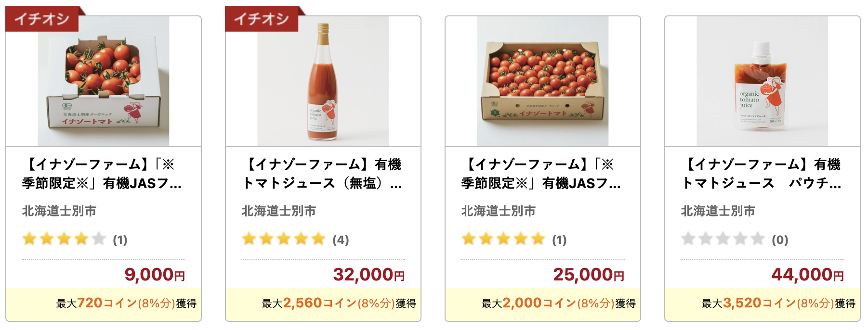This screenshot has width=868, height=330.
Task: Click the five-star rating with (4) reviews
Action: 284,239
